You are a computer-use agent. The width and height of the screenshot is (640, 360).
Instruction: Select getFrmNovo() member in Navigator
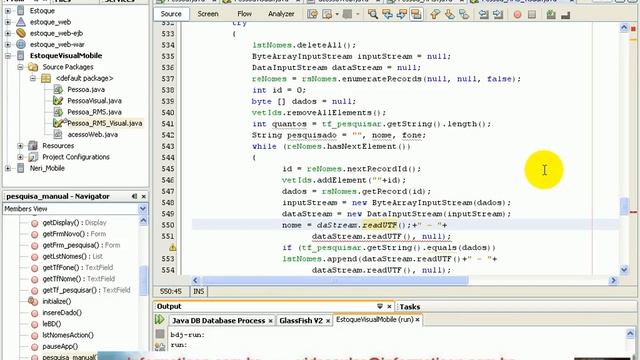[74, 234]
